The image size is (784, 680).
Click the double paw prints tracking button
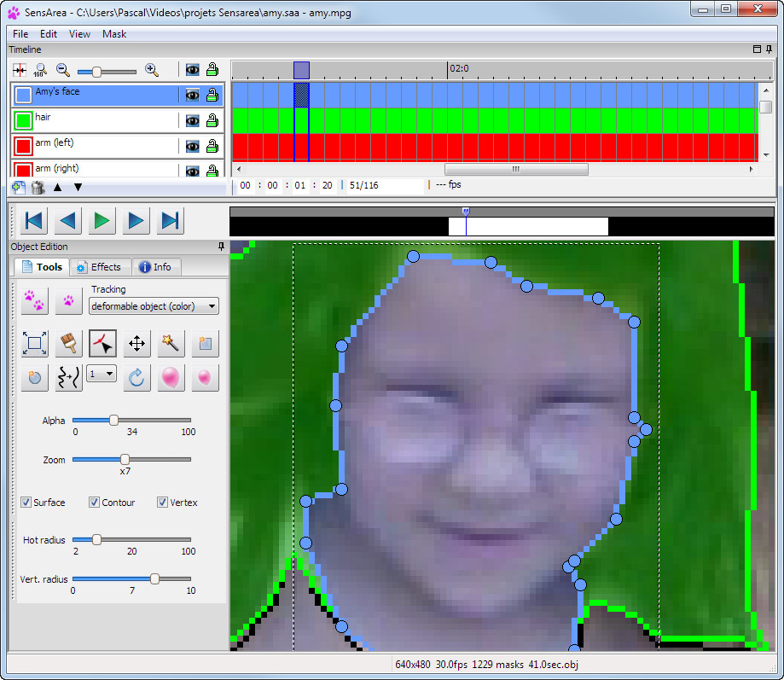pos(34,300)
